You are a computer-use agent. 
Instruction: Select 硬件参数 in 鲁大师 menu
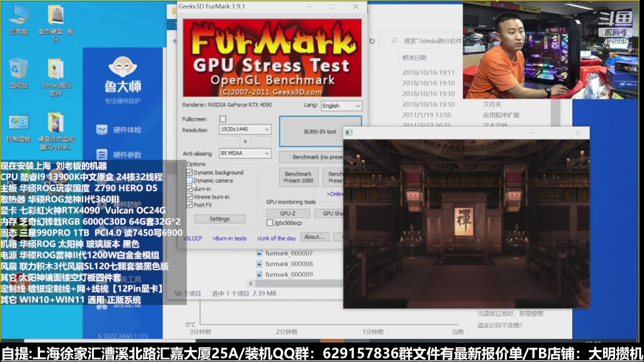pyautogui.click(x=127, y=155)
